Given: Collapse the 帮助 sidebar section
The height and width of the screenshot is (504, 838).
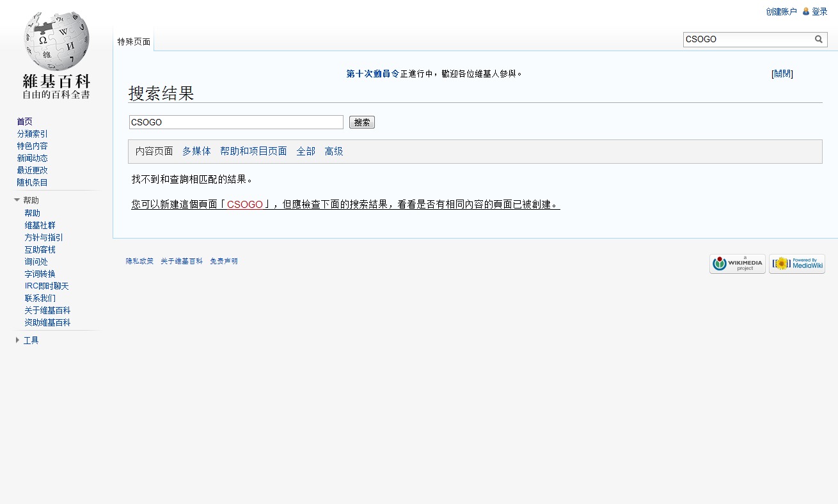Looking at the screenshot, I should pyautogui.click(x=17, y=200).
